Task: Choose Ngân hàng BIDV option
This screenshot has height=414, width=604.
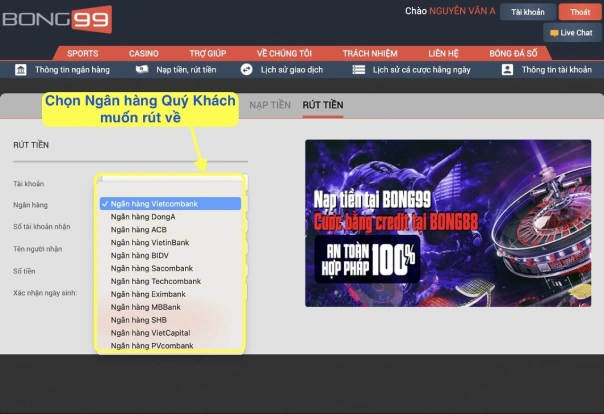Action: 170,255
